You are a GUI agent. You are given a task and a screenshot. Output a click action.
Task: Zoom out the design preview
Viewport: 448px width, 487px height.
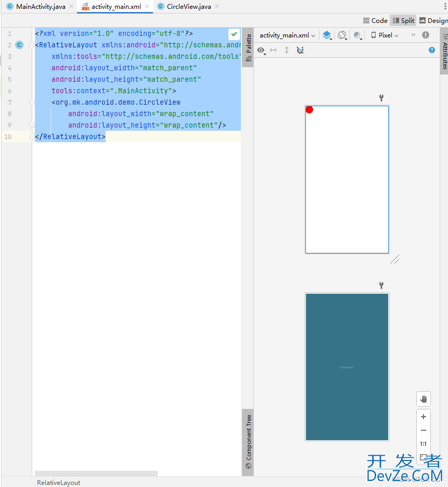[x=423, y=430]
